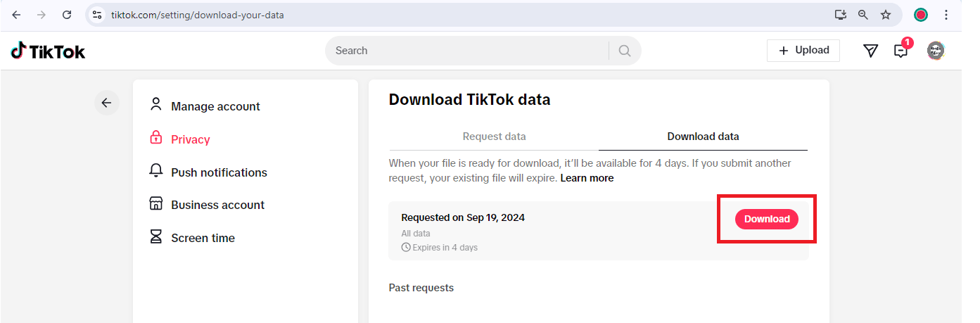980x323 pixels.
Task: Click the back arrow settings button
Action: click(x=106, y=103)
